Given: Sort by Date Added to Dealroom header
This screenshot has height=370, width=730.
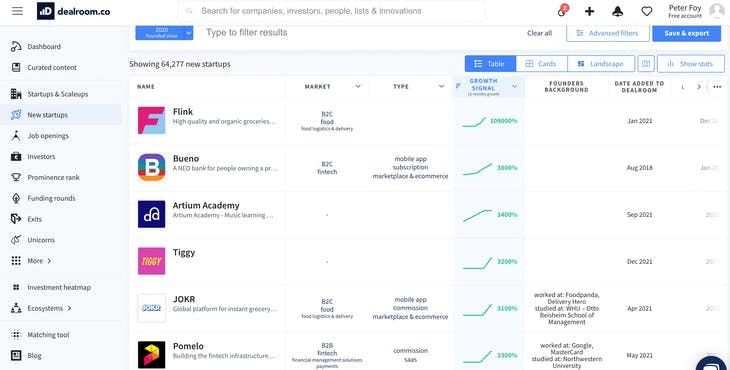Looking at the screenshot, I should point(639,87).
